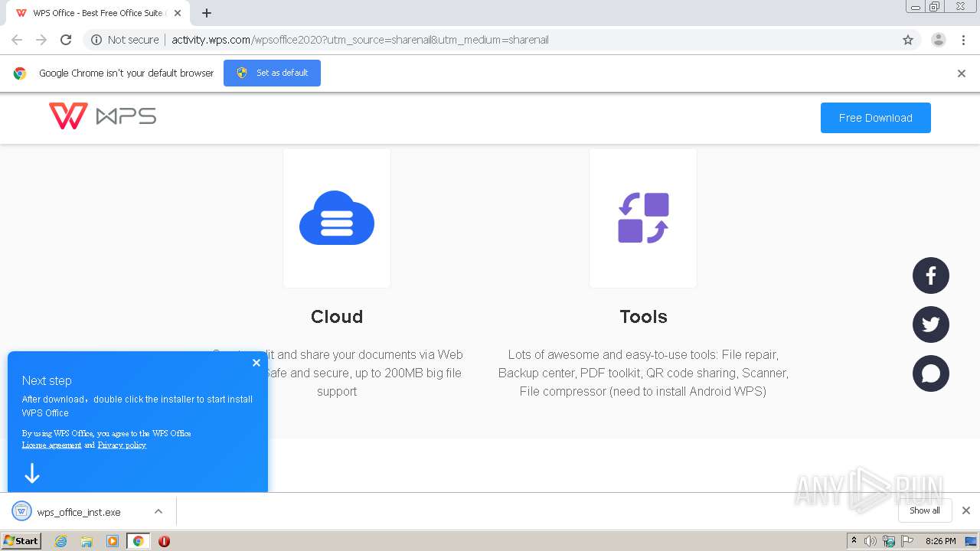Viewport: 980px width, 551px height.
Task: Click the WPS logo in the header
Action: click(x=103, y=116)
